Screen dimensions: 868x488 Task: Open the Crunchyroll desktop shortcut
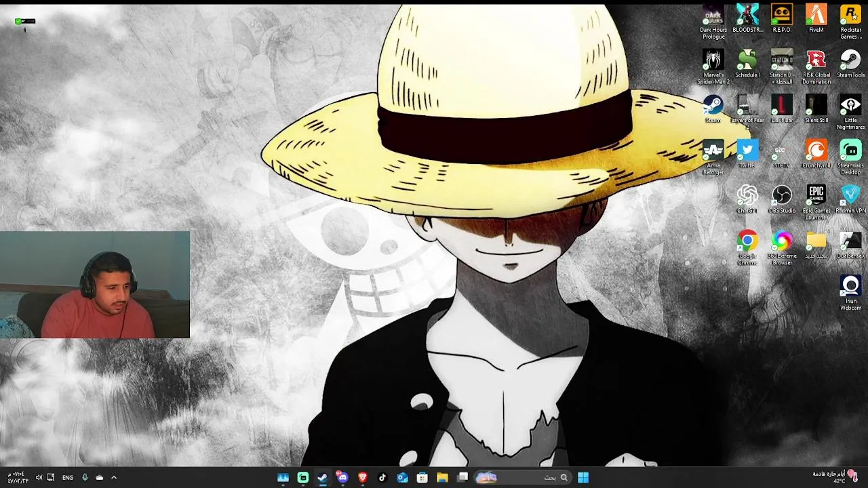pyautogui.click(x=816, y=155)
